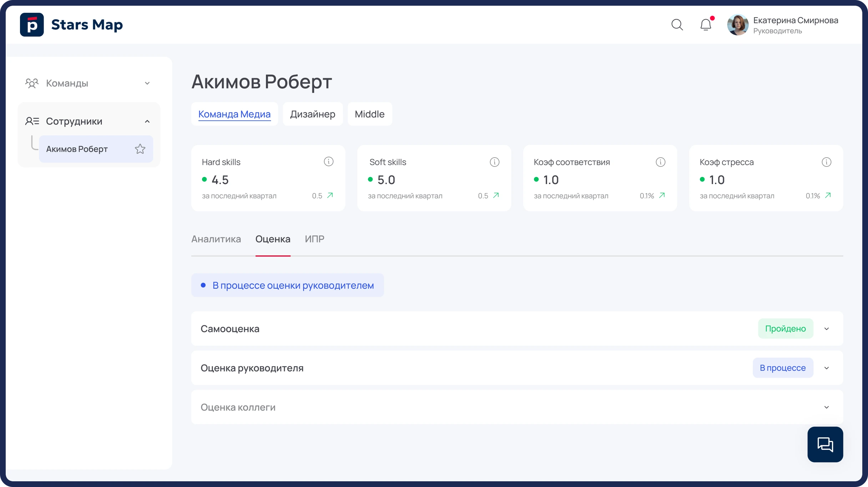
Task: Click the Soft skills value 5.0
Action: (386, 180)
